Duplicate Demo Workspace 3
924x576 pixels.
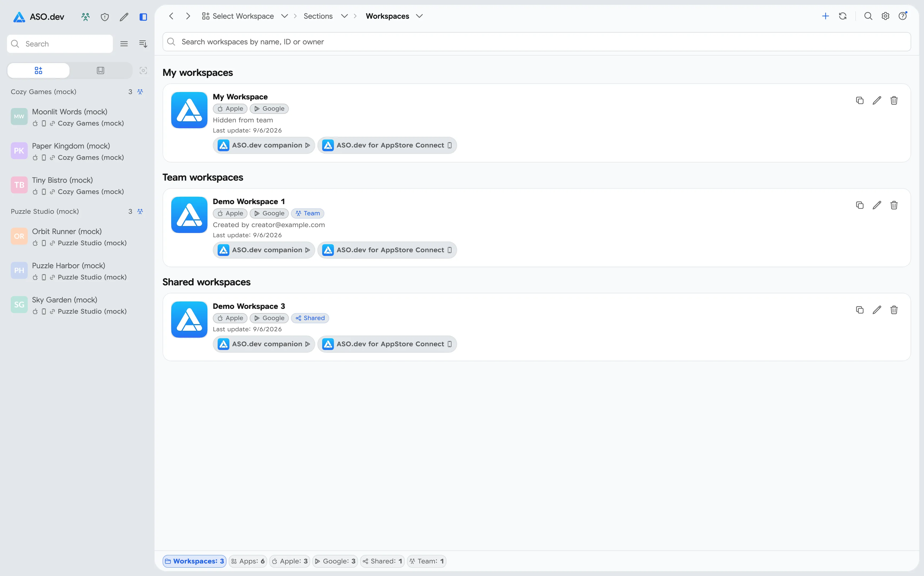pyautogui.click(x=860, y=310)
